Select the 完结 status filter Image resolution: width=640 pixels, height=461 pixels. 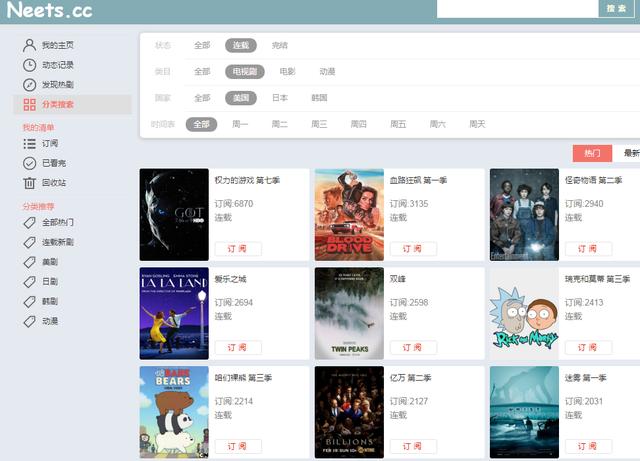tap(280, 45)
